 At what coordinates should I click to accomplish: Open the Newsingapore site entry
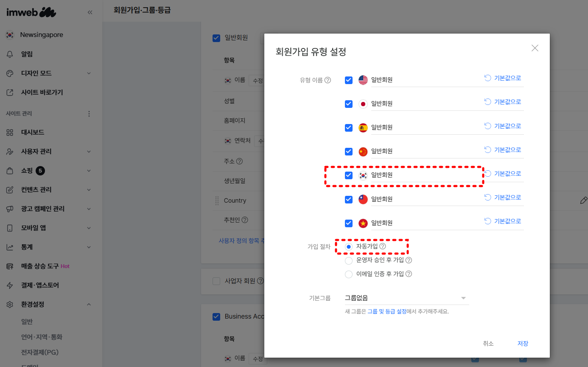click(42, 35)
